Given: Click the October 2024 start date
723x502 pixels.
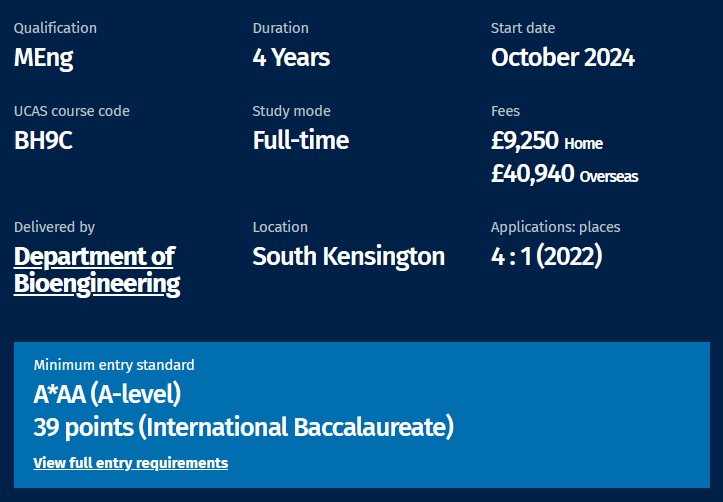Looking at the screenshot, I should 563,58.
